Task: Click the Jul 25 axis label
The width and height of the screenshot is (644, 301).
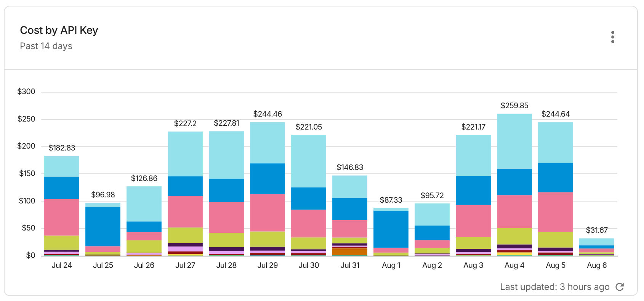Action: [x=103, y=265]
